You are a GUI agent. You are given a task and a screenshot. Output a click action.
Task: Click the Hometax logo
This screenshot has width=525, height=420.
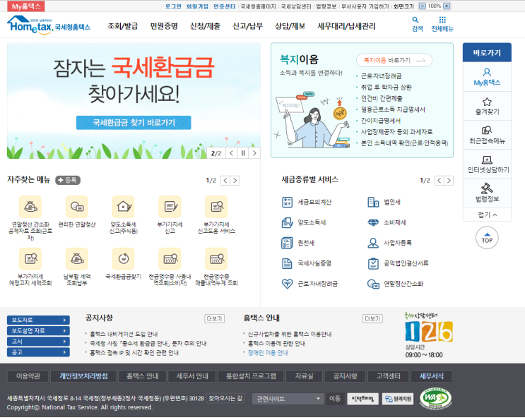49,25
